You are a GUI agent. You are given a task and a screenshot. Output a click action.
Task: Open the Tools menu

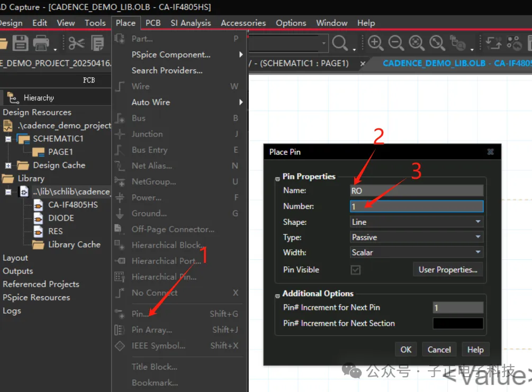coord(95,23)
